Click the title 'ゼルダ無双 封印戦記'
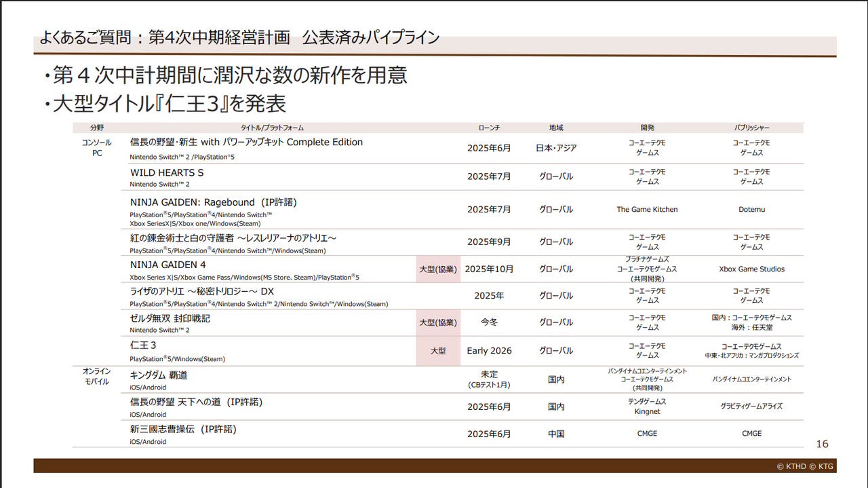Screen dimensions: 868x488 [170, 318]
